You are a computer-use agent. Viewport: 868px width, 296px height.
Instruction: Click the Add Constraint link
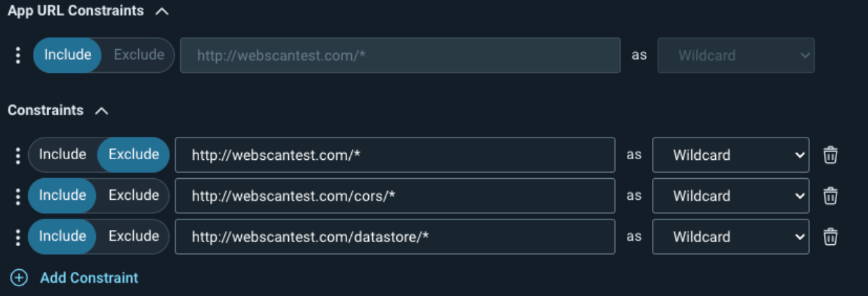click(89, 278)
